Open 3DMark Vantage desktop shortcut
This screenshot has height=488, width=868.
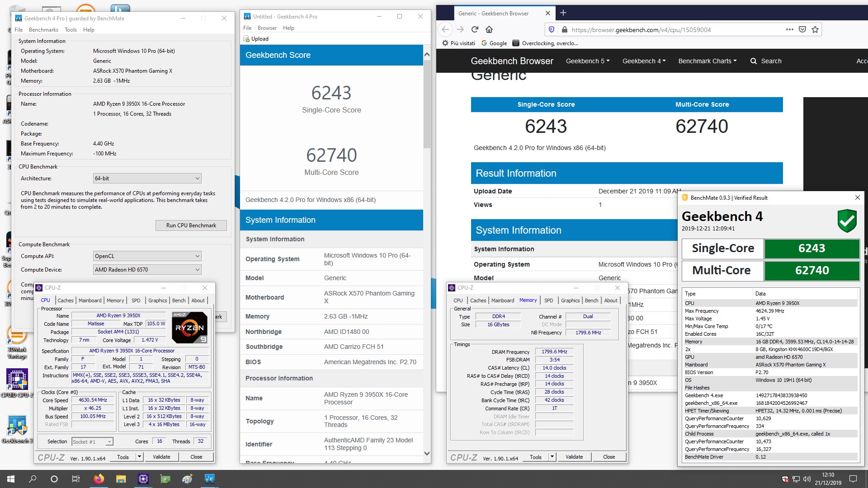[x=17, y=343]
